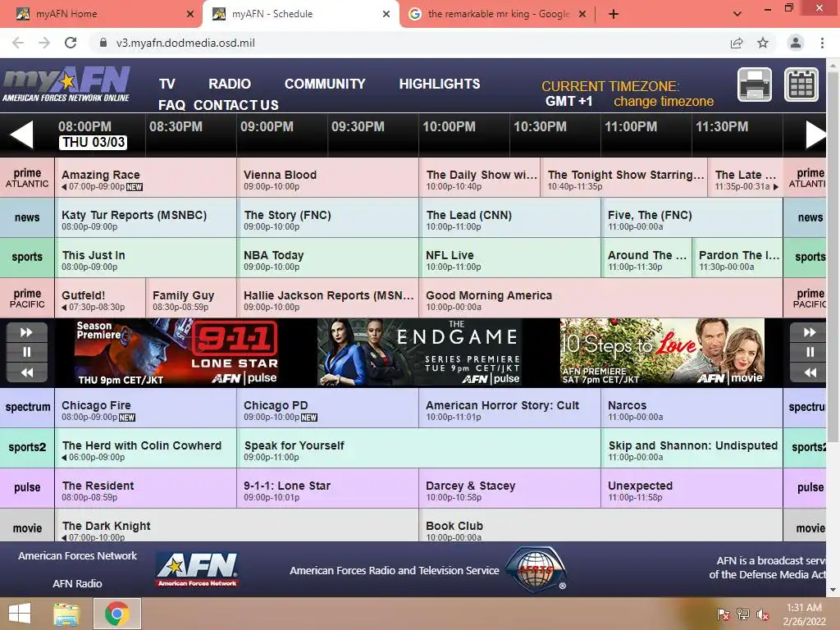Open the Good Morning America listing

pos(601,298)
